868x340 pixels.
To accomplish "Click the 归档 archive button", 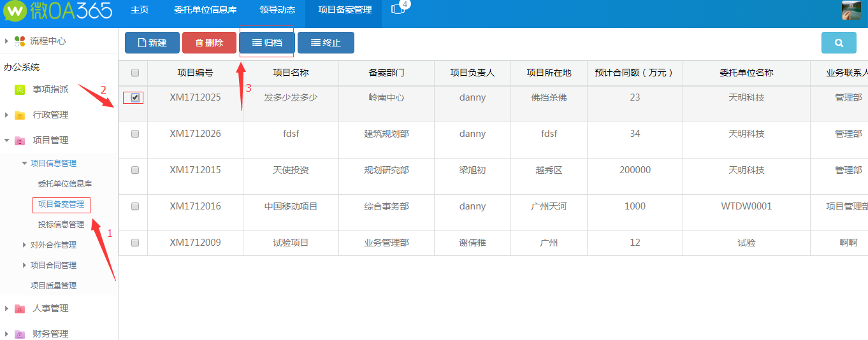I will 267,43.
